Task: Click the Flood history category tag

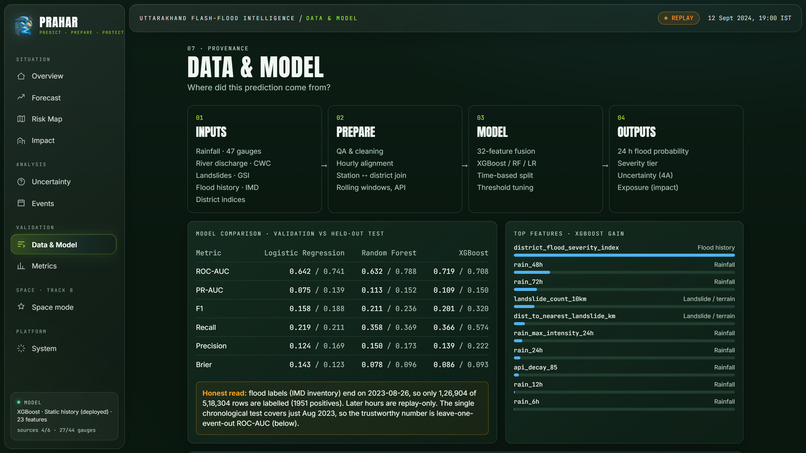Action: tap(716, 248)
